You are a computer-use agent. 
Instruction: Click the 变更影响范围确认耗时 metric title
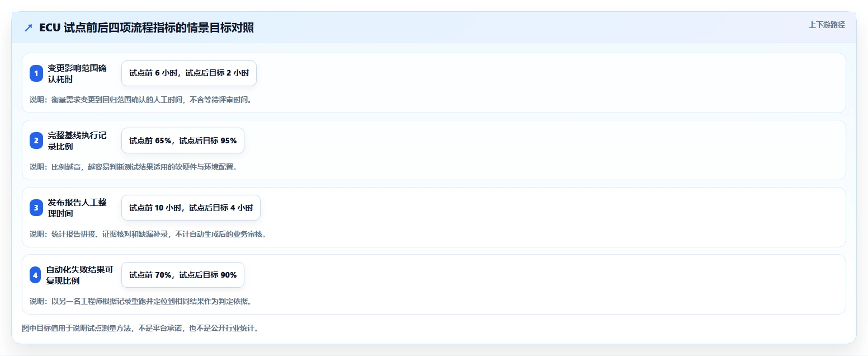[77, 73]
